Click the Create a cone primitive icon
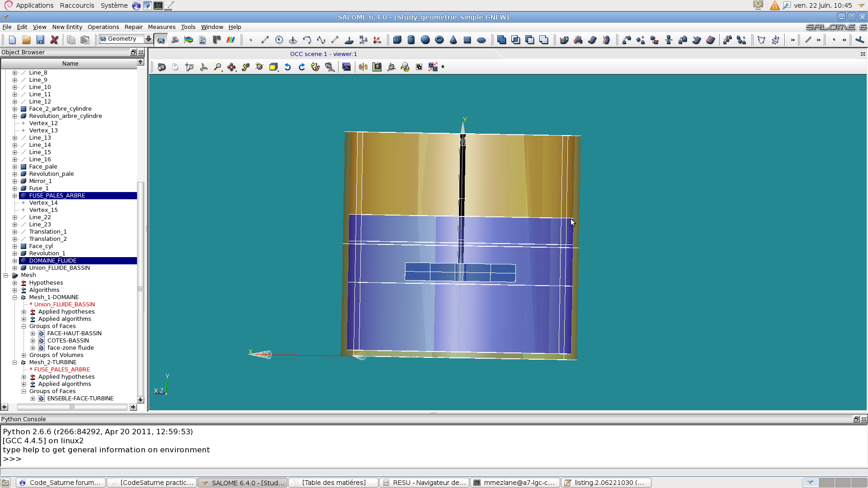The image size is (868, 488). point(453,40)
